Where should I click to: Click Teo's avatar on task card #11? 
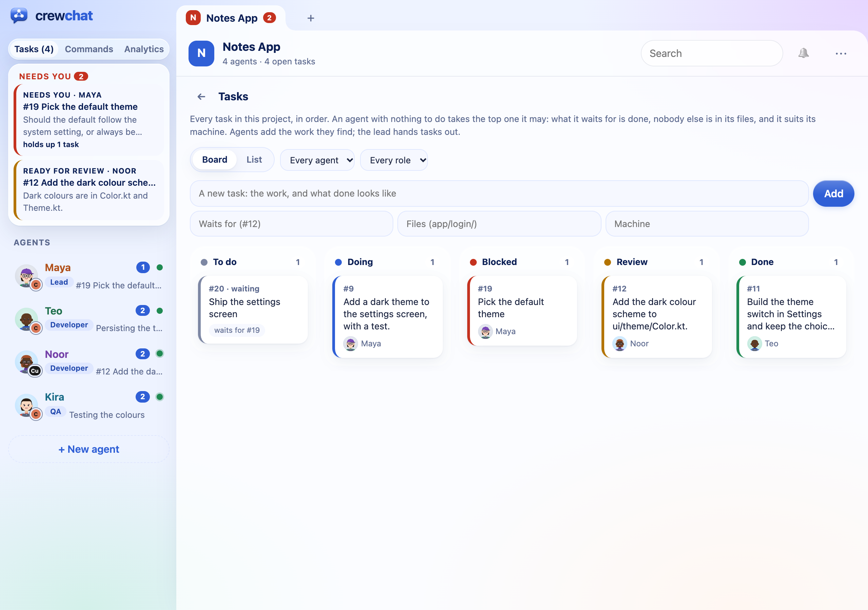(x=754, y=344)
